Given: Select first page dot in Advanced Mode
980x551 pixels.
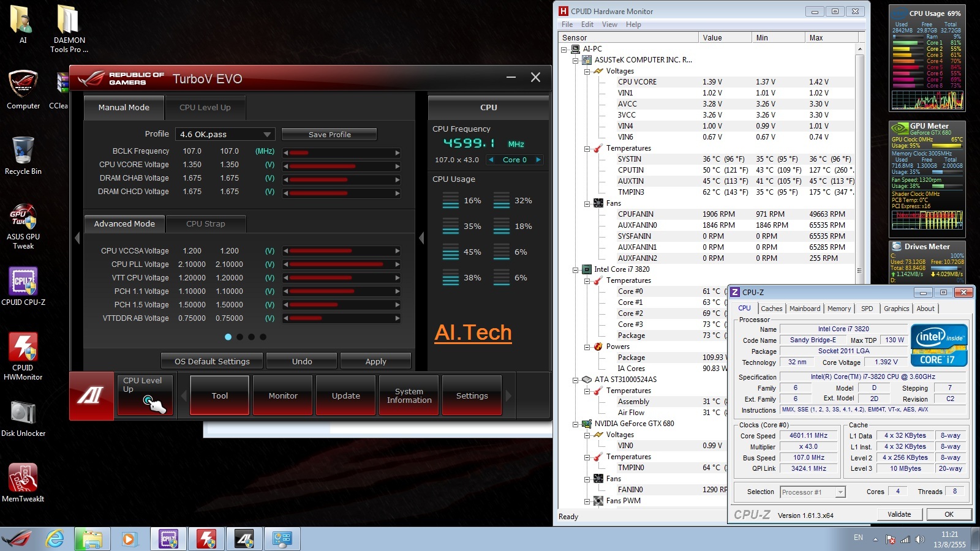Looking at the screenshot, I should [x=228, y=337].
